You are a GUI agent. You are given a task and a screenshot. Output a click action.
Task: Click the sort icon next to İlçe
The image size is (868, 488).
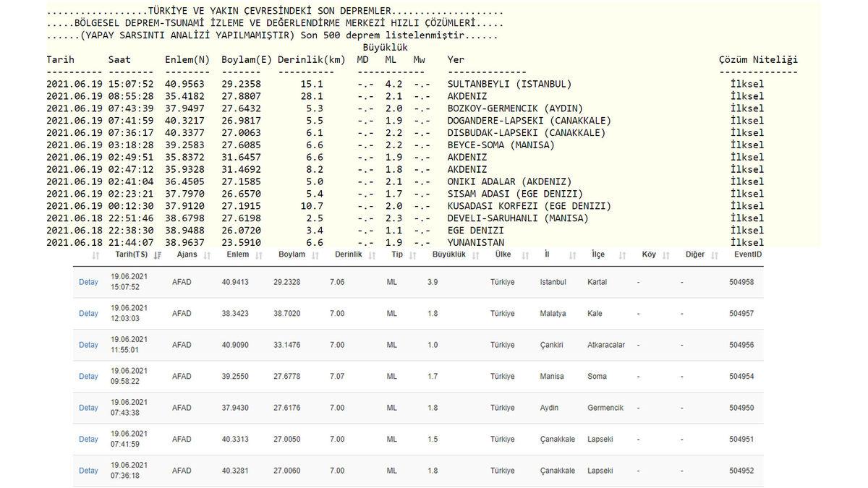click(x=620, y=255)
